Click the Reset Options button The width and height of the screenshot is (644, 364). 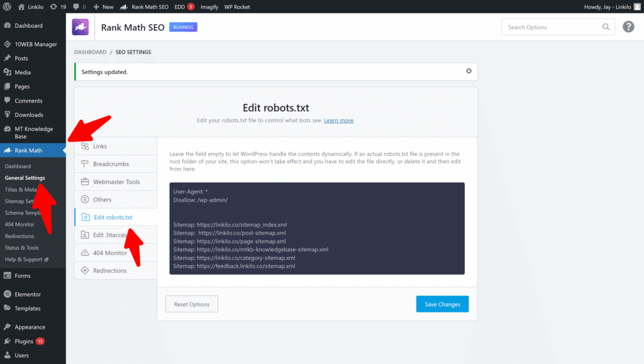(x=192, y=304)
